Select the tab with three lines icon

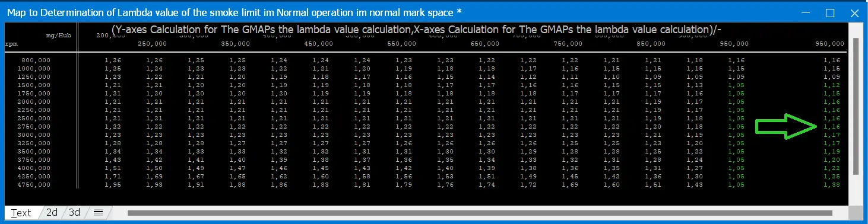[99, 212]
